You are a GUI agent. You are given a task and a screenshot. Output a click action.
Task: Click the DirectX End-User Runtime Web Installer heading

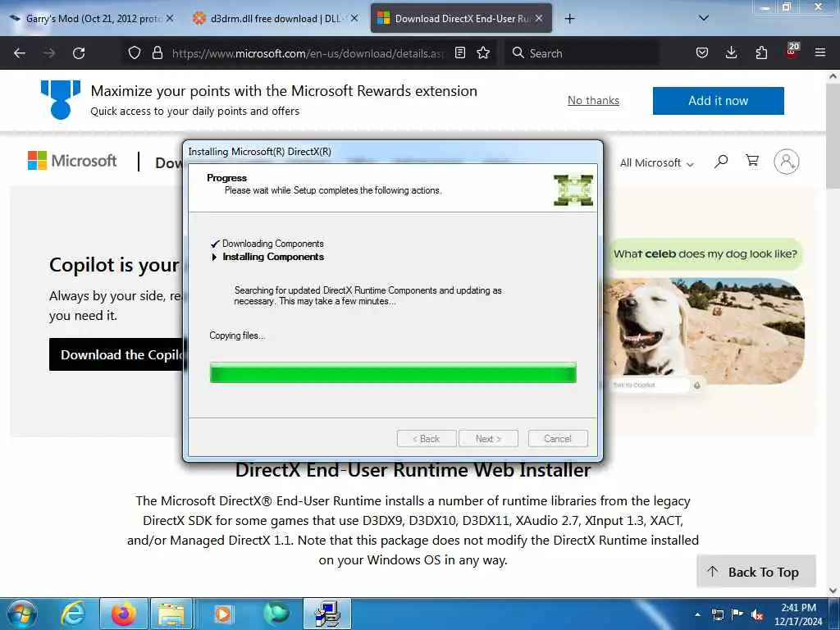413,470
